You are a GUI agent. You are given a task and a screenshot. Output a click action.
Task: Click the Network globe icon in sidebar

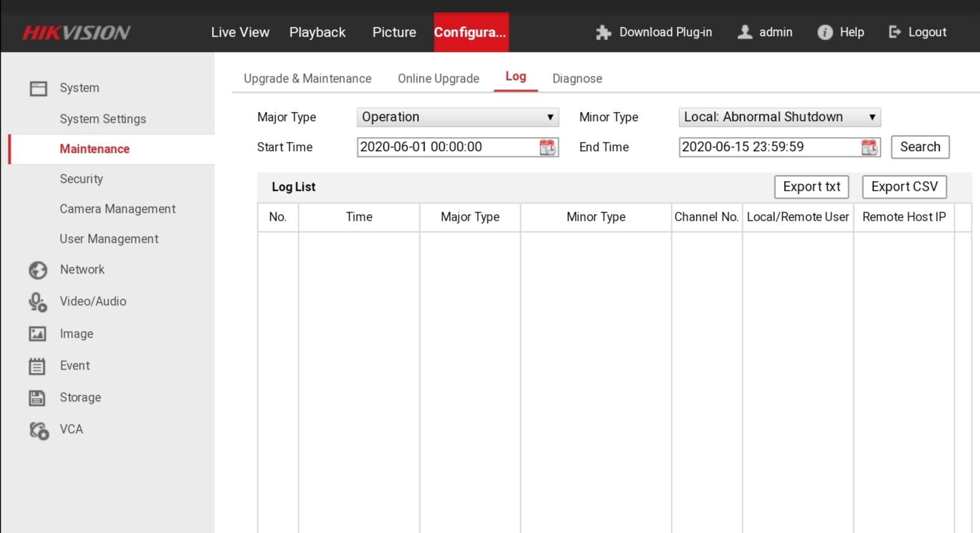click(38, 270)
